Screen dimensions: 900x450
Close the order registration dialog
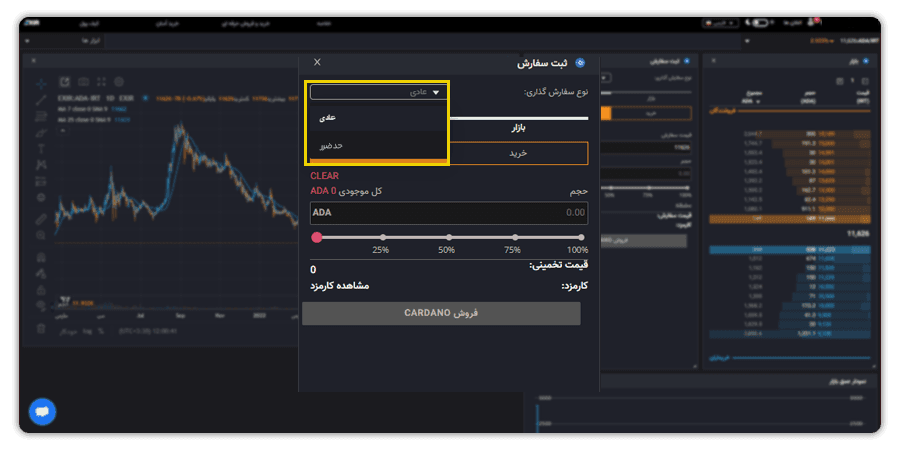pyautogui.click(x=317, y=63)
